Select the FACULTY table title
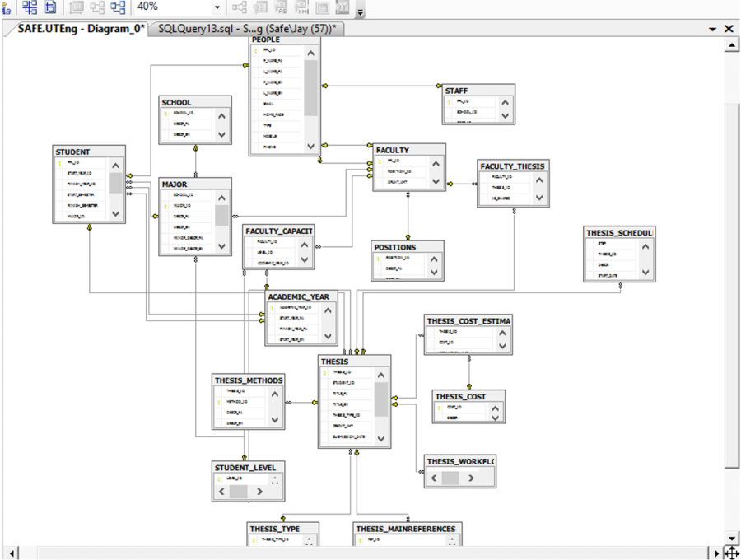This screenshot has height=560, width=741. pos(392,150)
